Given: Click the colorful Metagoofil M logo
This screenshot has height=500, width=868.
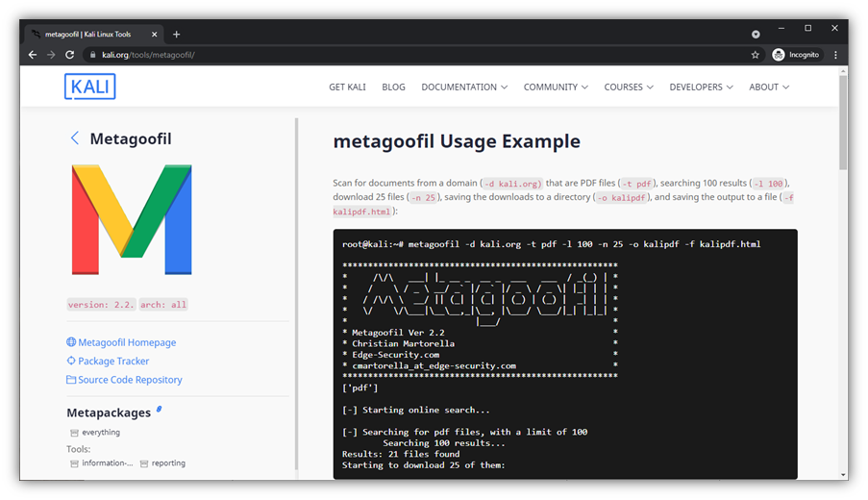Looking at the screenshot, I should (x=132, y=219).
